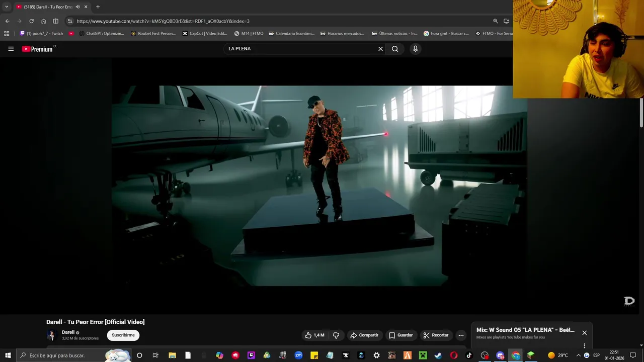Open Roobet First Person bookmark

[153, 34]
